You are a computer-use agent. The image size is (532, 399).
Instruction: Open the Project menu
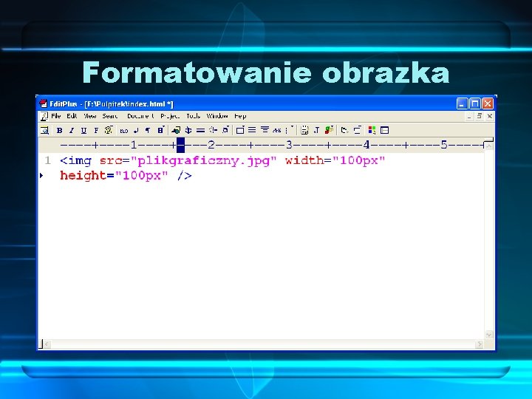170,116
